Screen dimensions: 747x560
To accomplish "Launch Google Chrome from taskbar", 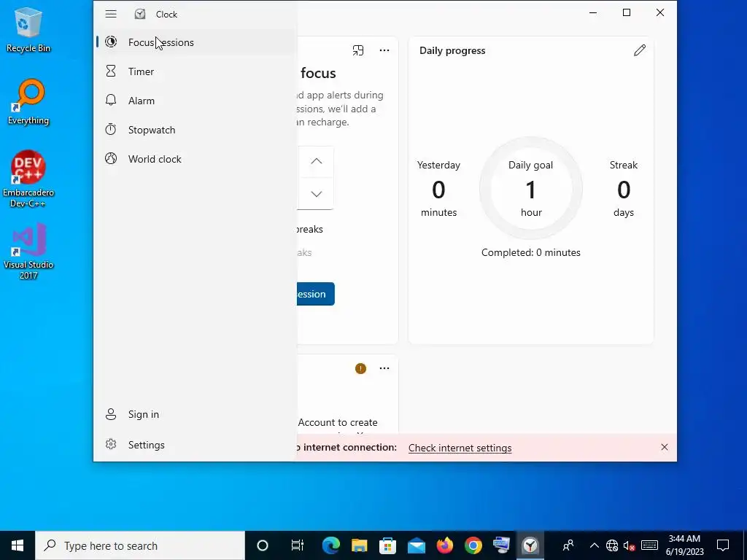I will click(x=473, y=545).
